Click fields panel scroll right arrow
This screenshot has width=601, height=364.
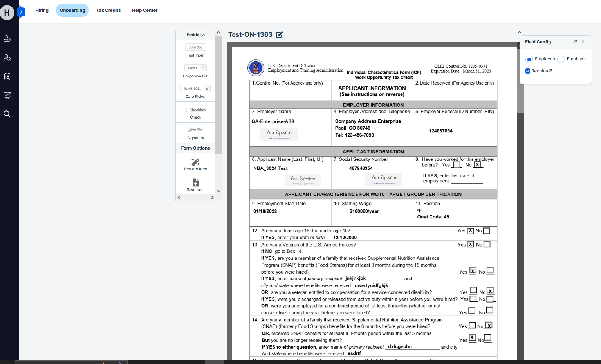coord(212,197)
